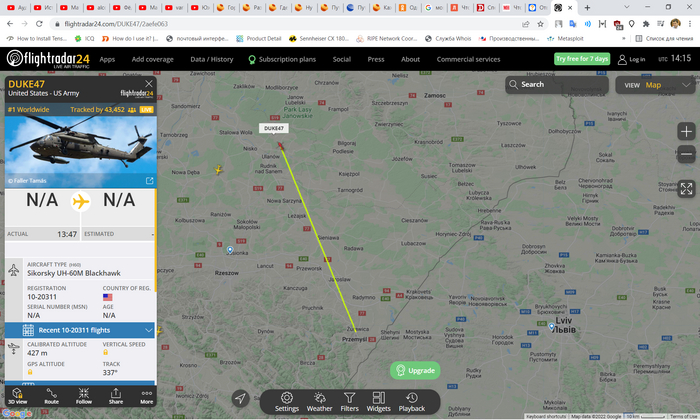Share this flight
Screen dimensions: 700x420
[x=116, y=395]
